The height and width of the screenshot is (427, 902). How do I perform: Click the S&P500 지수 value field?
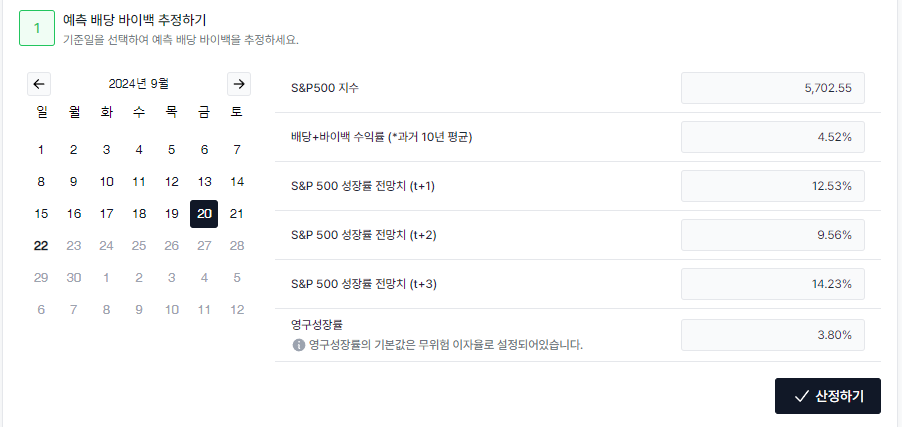click(x=773, y=88)
